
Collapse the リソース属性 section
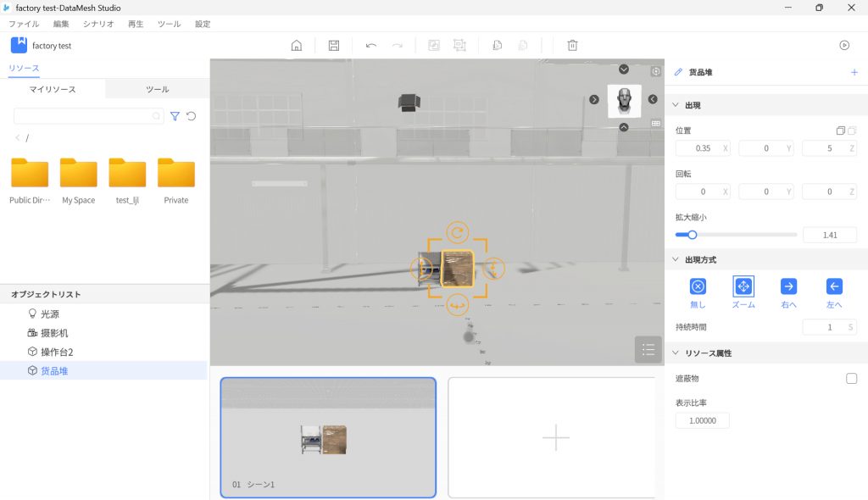point(676,353)
